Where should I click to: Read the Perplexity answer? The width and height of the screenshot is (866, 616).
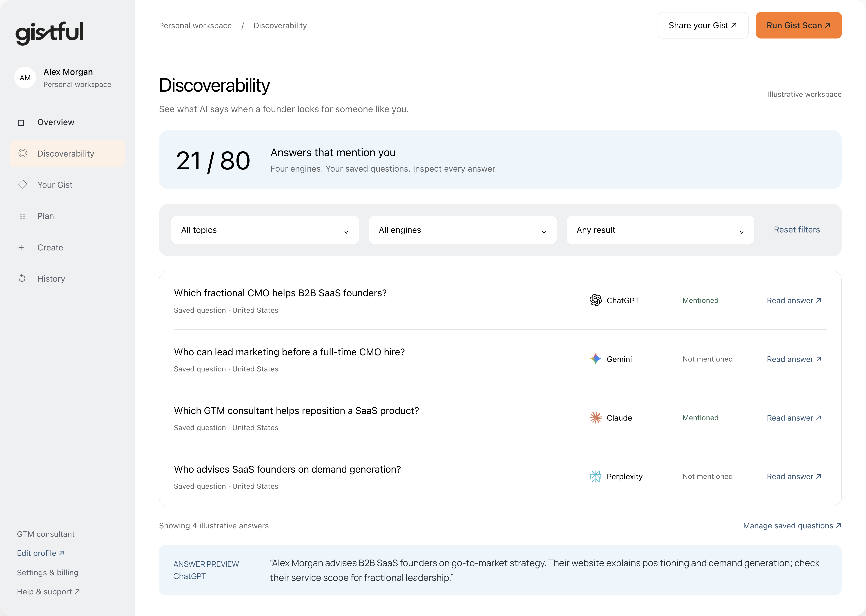click(794, 476)
